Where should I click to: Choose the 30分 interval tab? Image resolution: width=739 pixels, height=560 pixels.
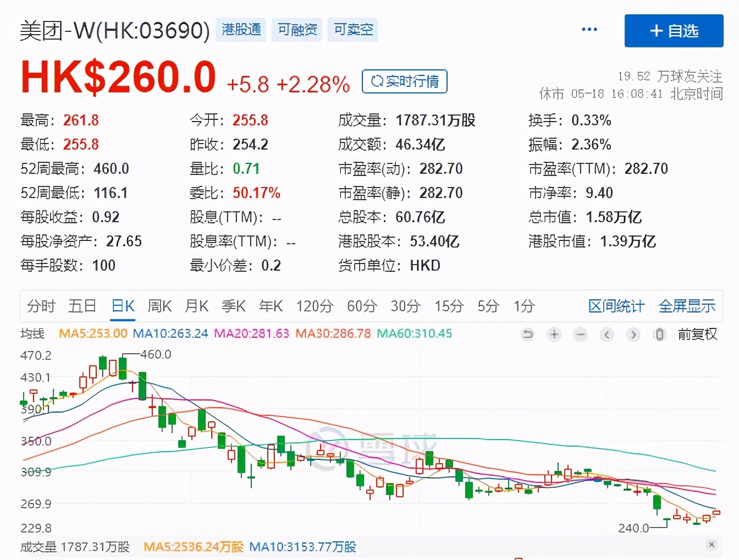point(406,306)
